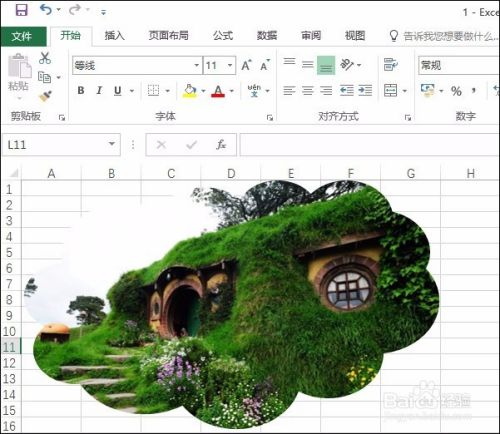Select Middle Align icon

(308, 64)
